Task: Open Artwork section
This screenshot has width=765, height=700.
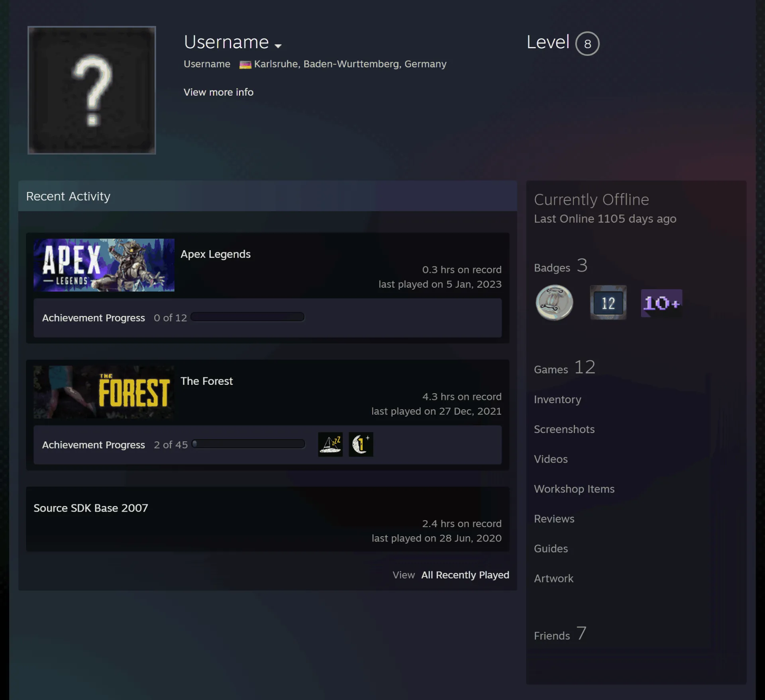Action: pos(553,578)
